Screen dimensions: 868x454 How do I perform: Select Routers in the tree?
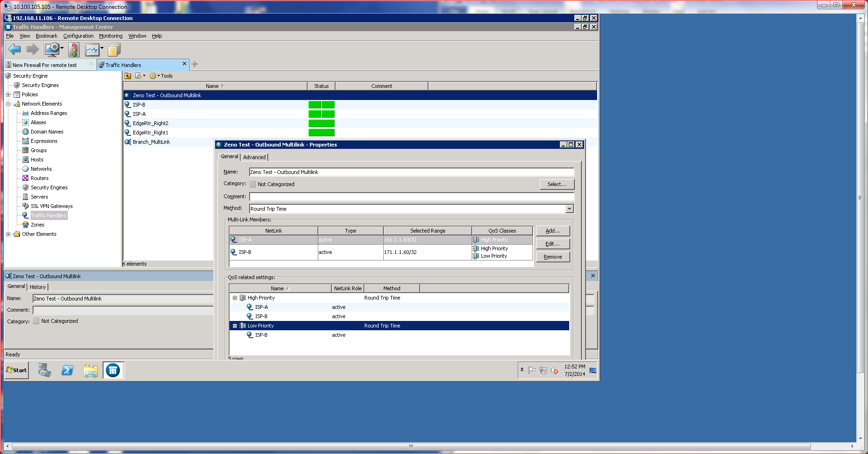coord(39,178)
